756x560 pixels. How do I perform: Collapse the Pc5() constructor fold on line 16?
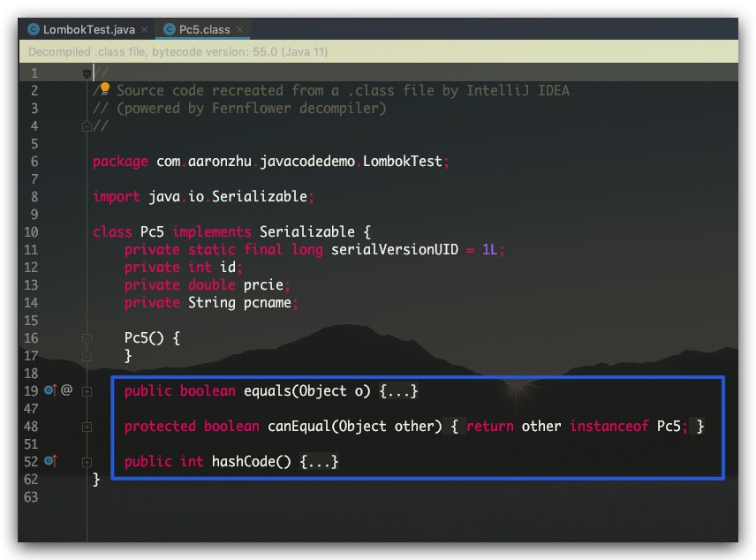[87, 338]
